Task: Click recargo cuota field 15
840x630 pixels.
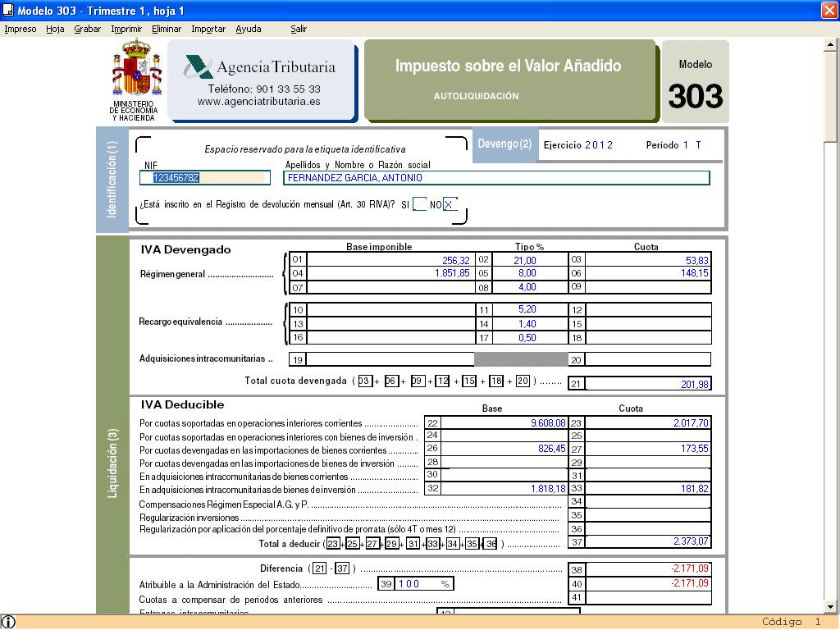Action: click(648, 323)
